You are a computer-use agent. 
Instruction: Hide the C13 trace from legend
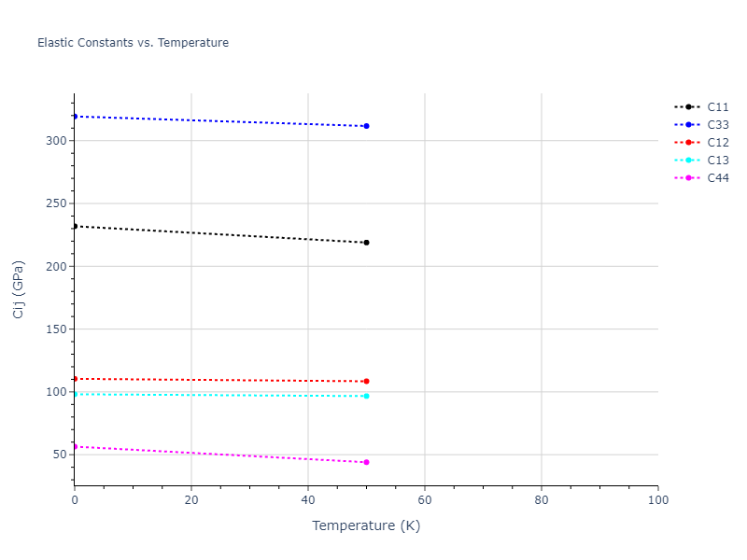(717, 161)
